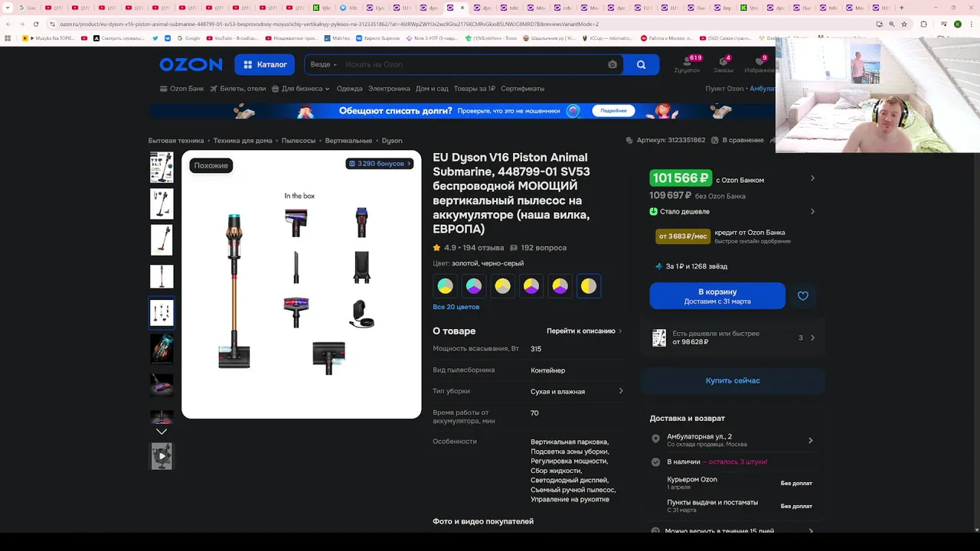Click the За 1₽ и 1268 звёзд icon
The image size is (980, 551).
tap(658, 266)
